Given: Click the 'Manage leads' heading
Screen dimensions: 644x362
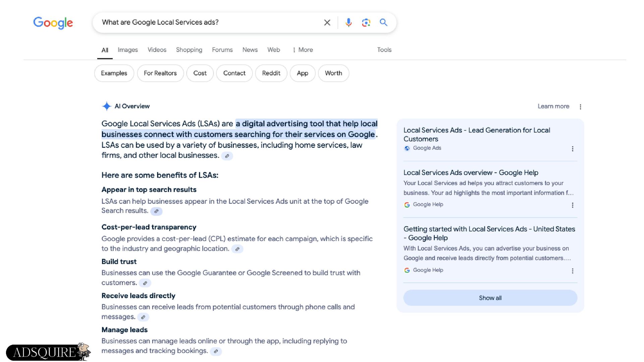Looking at the screenshot, I should click(124, 330).
